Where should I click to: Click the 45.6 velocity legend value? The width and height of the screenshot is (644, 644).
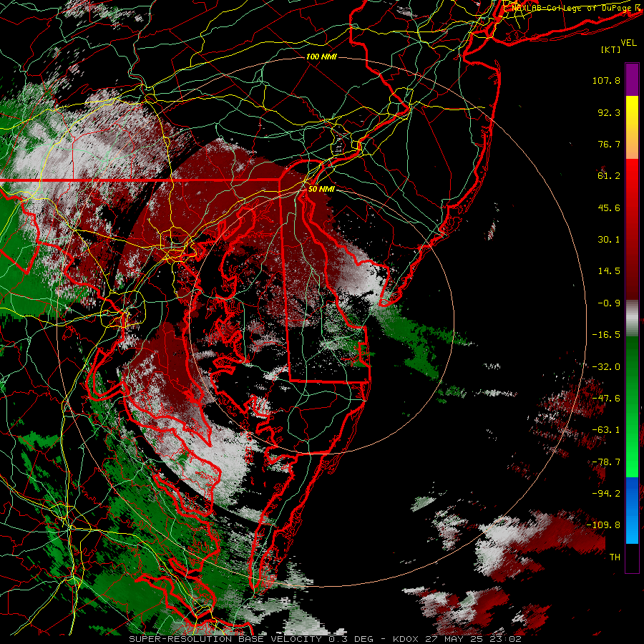(x=609, y=208)
